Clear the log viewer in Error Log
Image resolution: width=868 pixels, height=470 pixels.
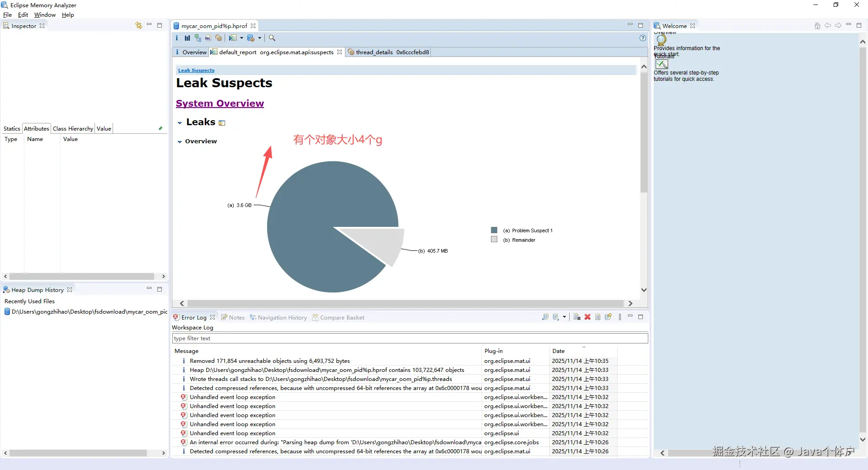pyautogui.click(x=577, y=317)
